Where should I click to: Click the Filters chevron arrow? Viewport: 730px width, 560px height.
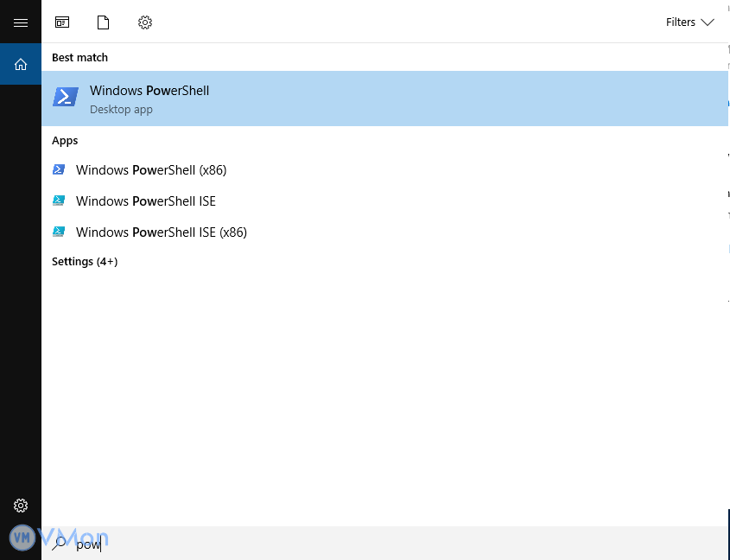tap(708, 22)
